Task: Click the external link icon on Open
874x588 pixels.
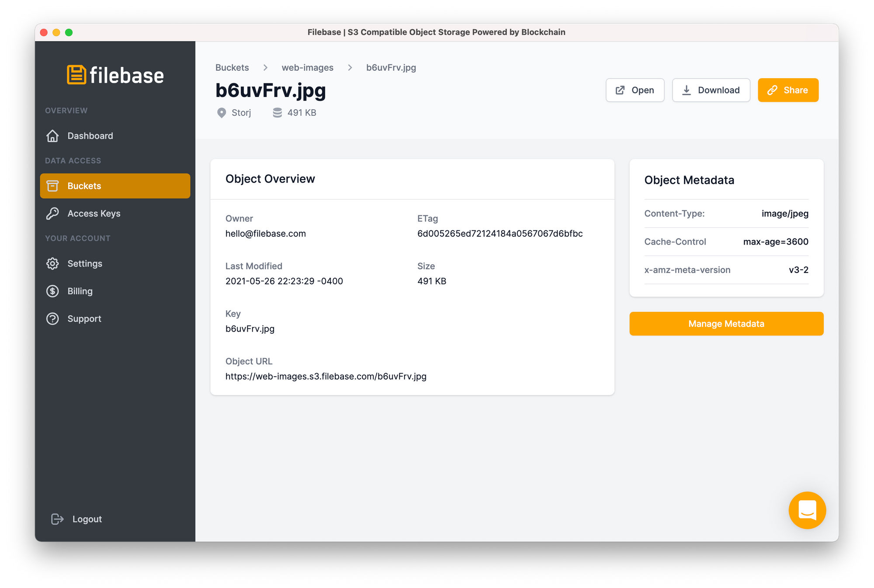Action: 620,90
